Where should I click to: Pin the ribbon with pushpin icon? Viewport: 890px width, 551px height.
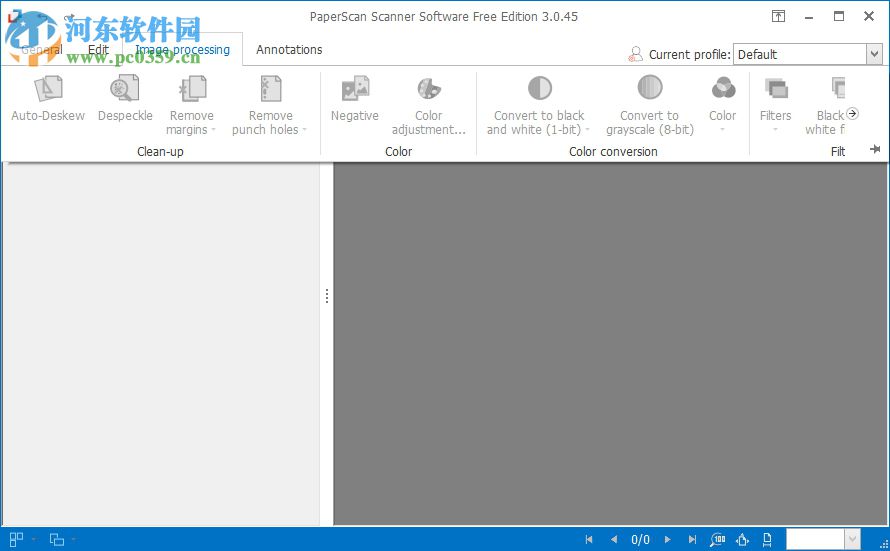875,149
